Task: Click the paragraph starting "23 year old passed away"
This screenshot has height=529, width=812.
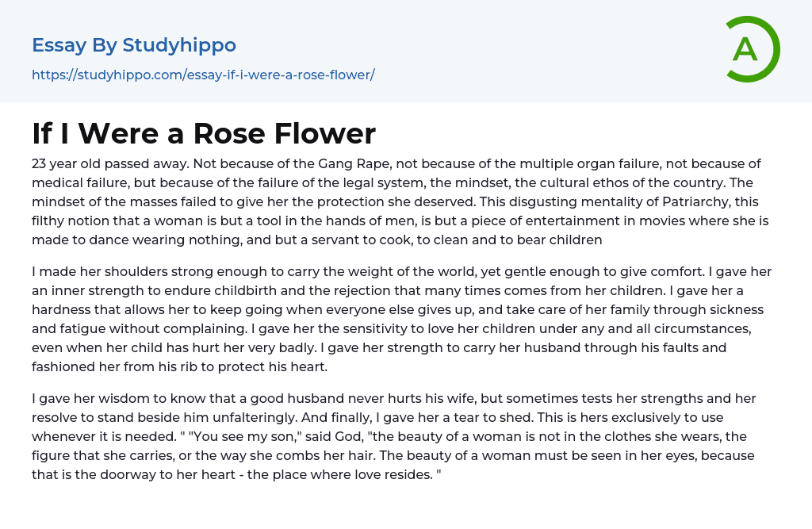Action: coord(396,201)
